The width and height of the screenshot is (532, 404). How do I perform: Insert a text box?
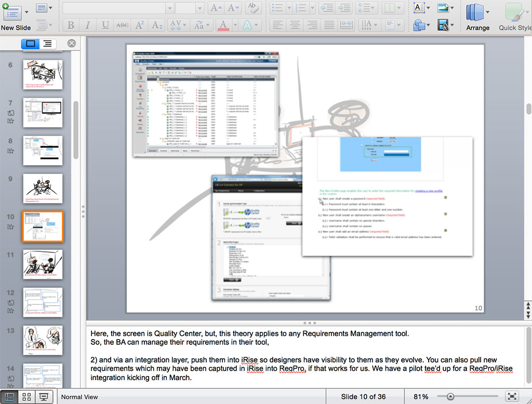pos(421,8)
